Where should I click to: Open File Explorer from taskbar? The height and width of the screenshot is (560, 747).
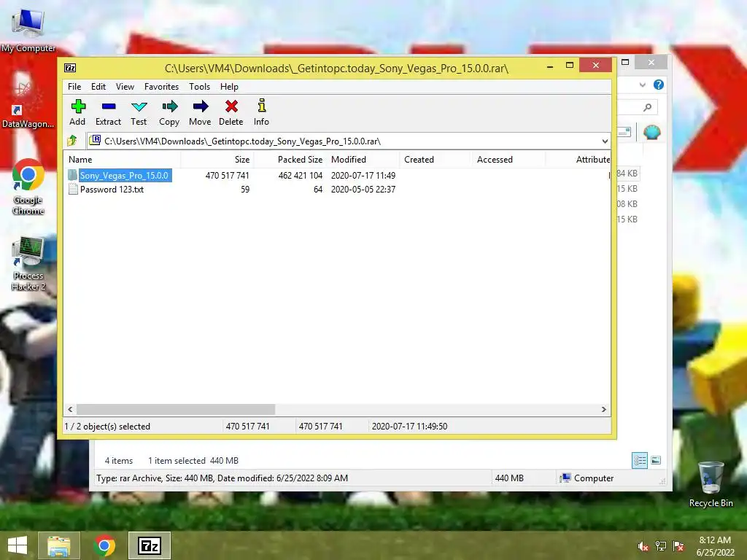58,545
